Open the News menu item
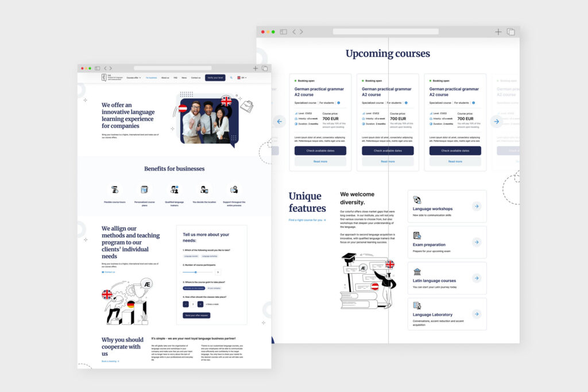Screen dimensions: 588x392 [184, 77]
